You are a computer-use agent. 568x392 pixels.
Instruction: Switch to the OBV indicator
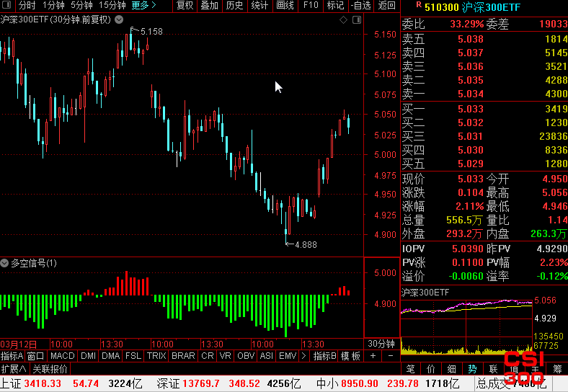pyautogui.click(x=246, y=356)
